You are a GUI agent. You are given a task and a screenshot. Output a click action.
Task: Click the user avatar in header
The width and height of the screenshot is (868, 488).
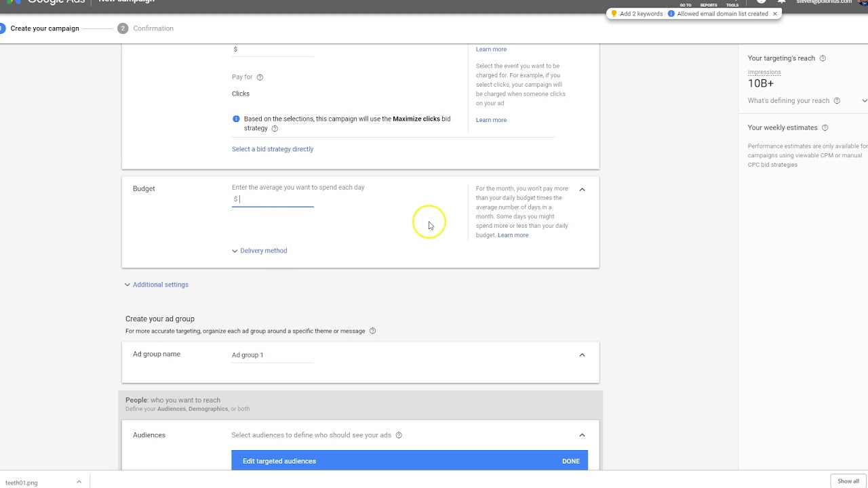click(863, 2)
